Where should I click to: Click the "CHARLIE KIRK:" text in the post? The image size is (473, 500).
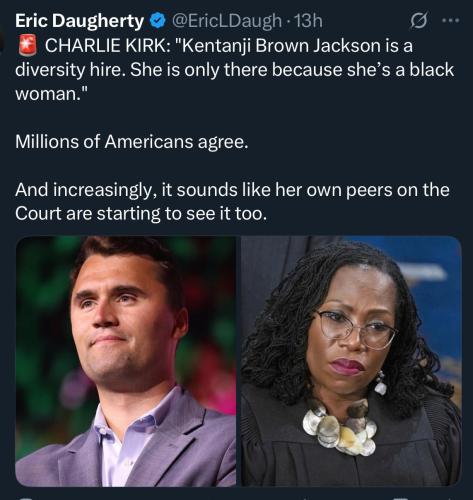click(107, 46)
